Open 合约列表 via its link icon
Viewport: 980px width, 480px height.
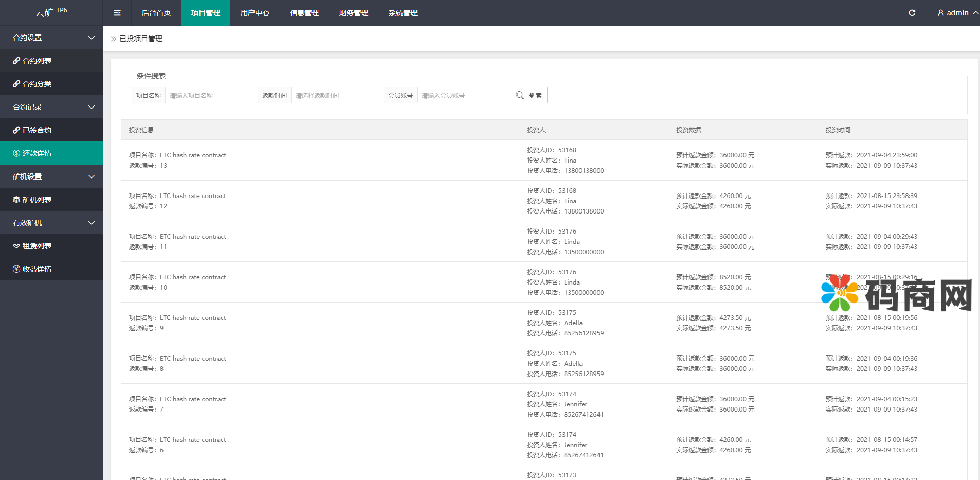coord(16,61)
